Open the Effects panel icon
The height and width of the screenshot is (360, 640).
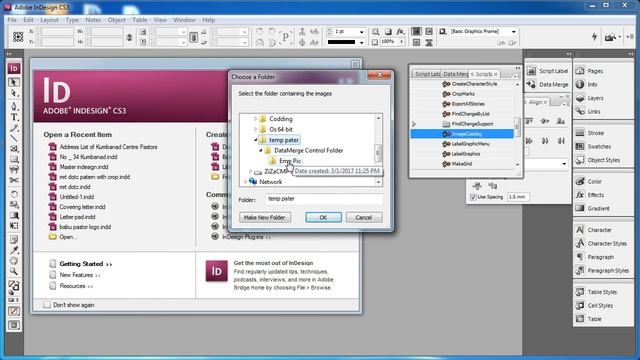(x=580, y=195)
